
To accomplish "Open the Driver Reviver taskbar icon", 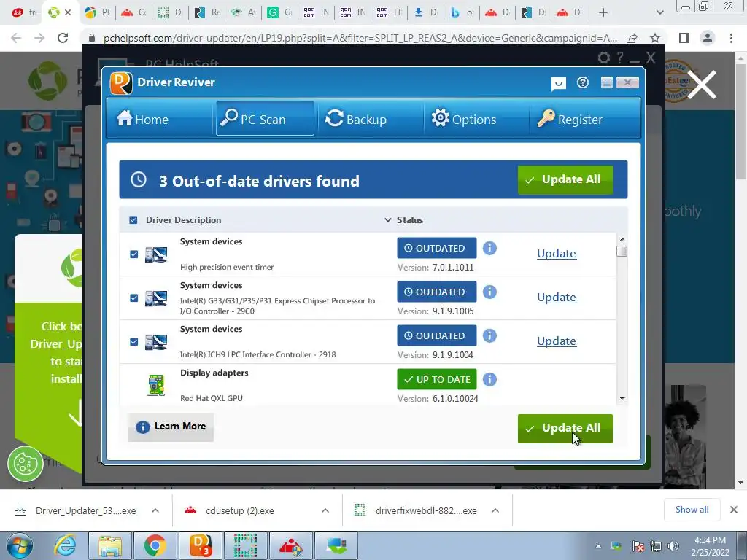I will tap(201, 545).
